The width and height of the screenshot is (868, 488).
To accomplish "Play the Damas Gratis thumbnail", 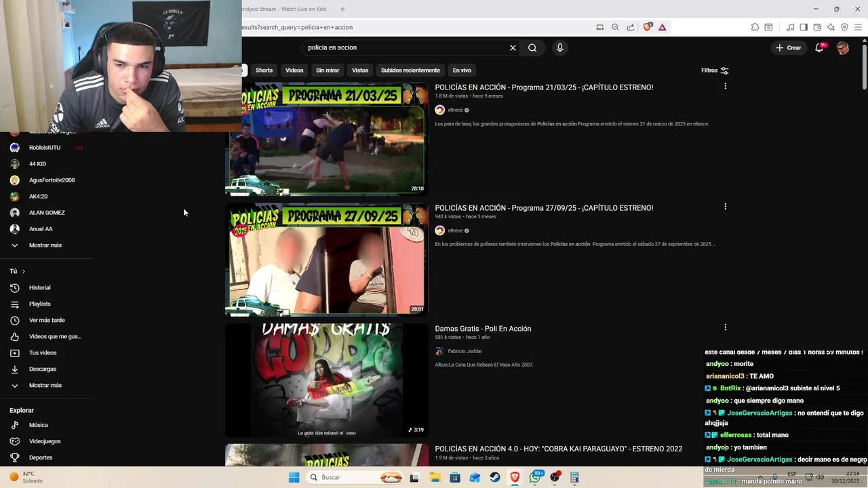I will [x=327, y=380].
